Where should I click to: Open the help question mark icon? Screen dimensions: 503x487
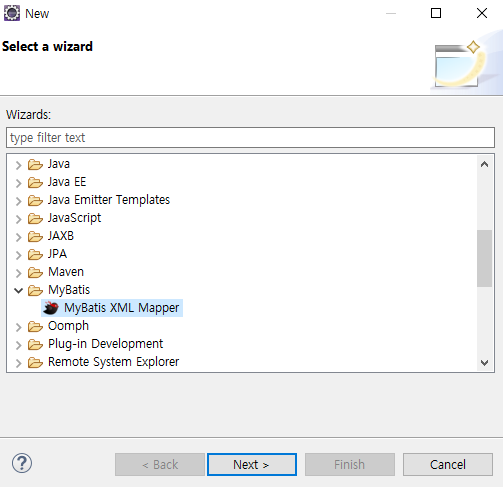[x=22, y=463]
